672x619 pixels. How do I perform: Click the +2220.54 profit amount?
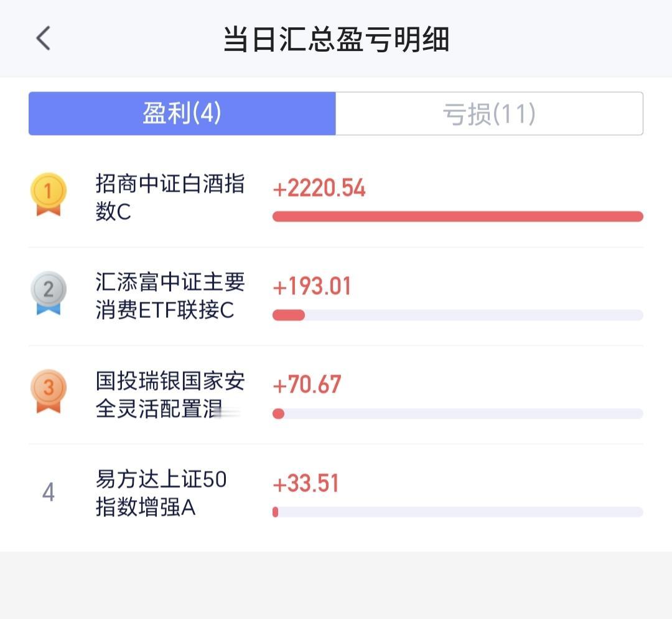pyautogui.click(x=319, y=188)
